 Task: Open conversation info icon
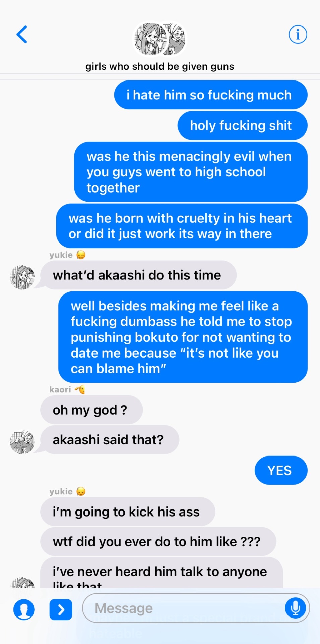pyautogui.click(x=298, y=35)
